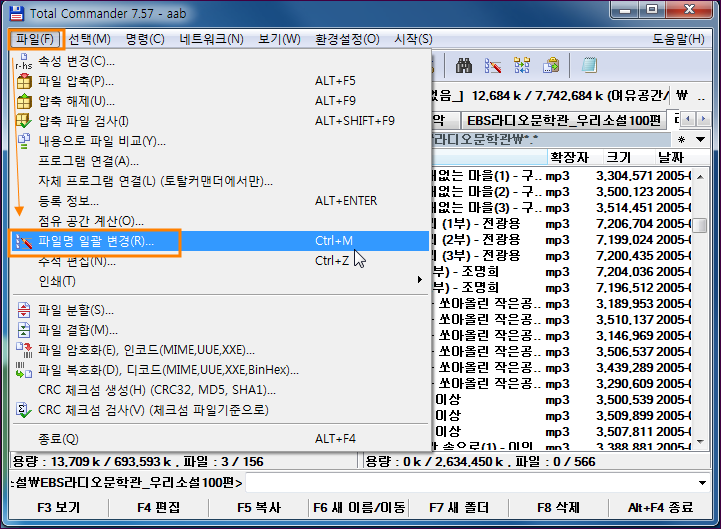The width and height of the screenshot is (721, 529).
Task: Click the F6 새 이름/이동 button
Action: (x=359, y=507)
